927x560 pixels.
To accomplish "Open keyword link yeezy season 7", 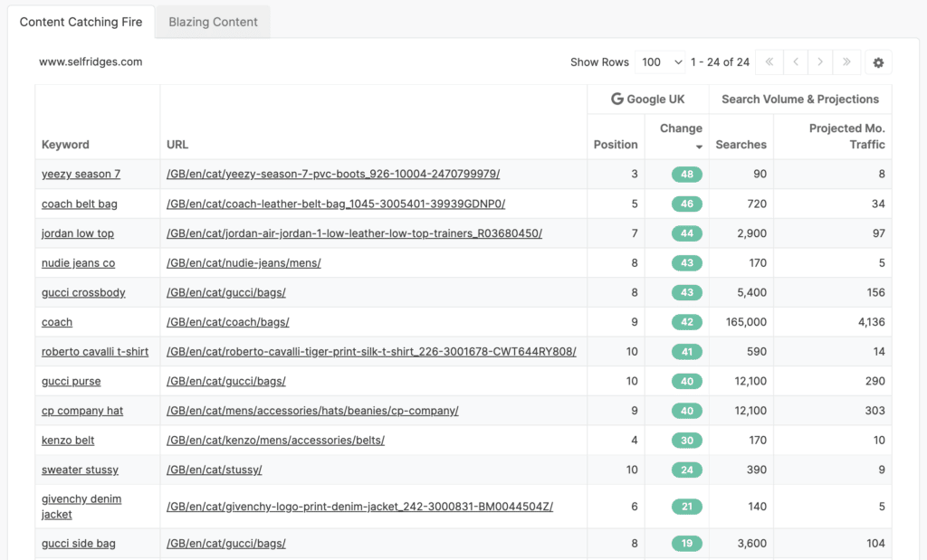I will tap(81, 175).
